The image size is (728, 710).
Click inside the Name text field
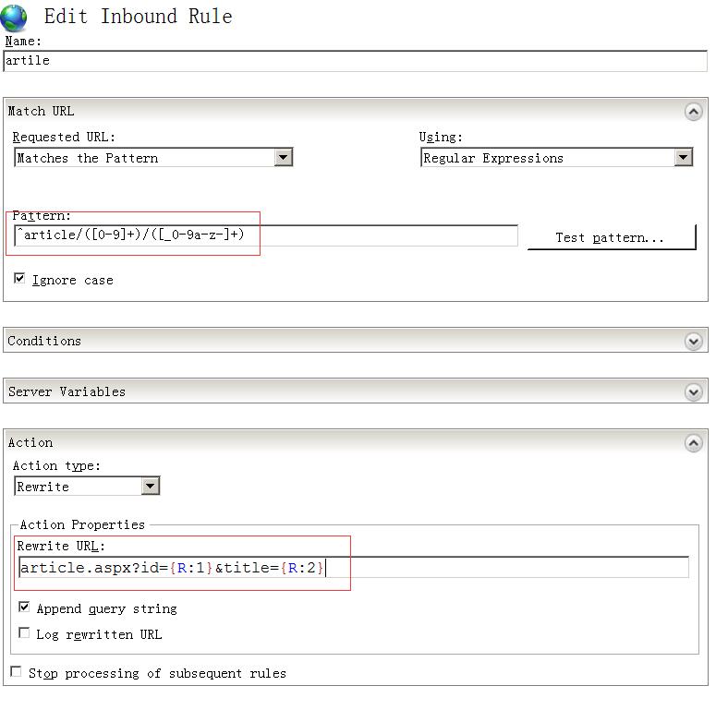[x=355, y=61]
